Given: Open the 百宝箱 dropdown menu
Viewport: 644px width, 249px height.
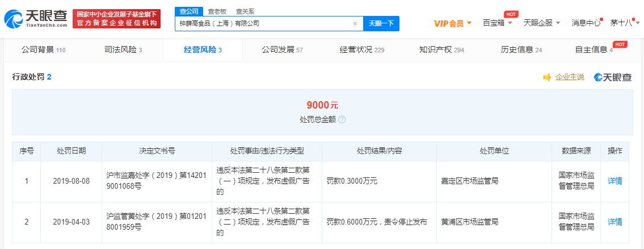Looking at the screenshot, I should pos(498,23).
